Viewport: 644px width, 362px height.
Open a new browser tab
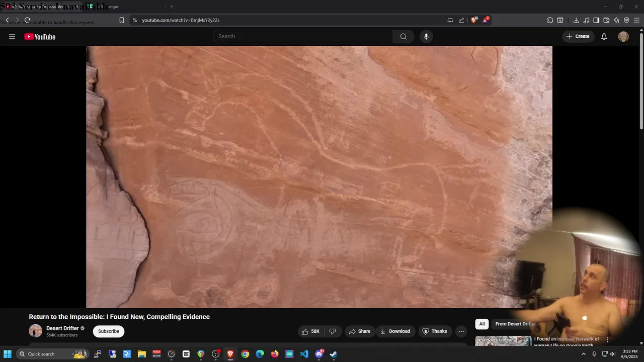click(172, 7)
